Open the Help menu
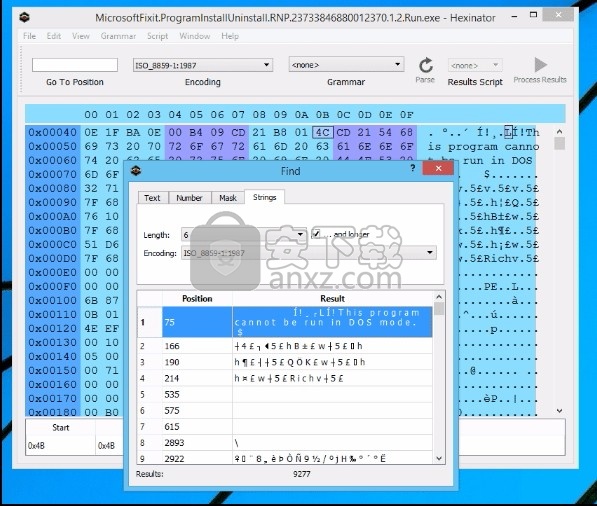The image size is (597, 506). pos(230,36)
